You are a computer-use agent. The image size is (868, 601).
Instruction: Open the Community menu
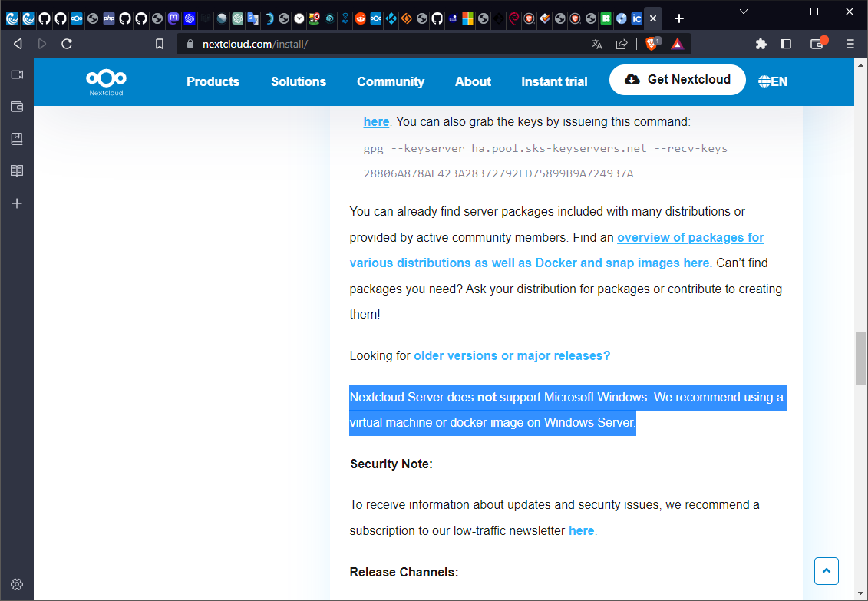(390, 81)
